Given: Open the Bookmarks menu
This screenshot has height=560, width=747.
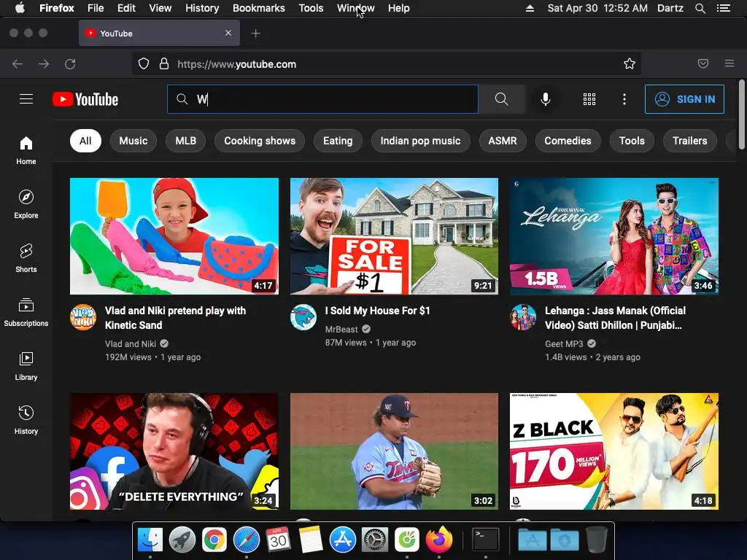Looking at the screenshot, I should point(259,8).
